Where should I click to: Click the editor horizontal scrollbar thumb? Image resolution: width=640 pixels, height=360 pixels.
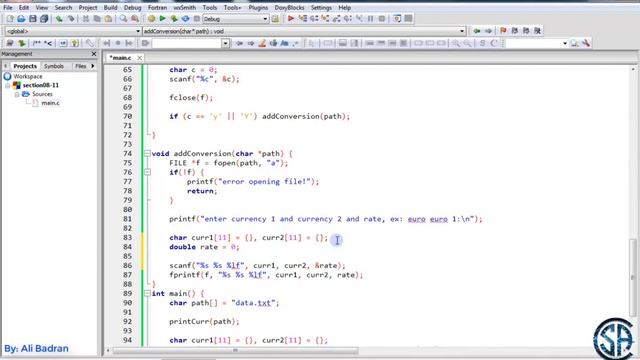pos(236,351)
